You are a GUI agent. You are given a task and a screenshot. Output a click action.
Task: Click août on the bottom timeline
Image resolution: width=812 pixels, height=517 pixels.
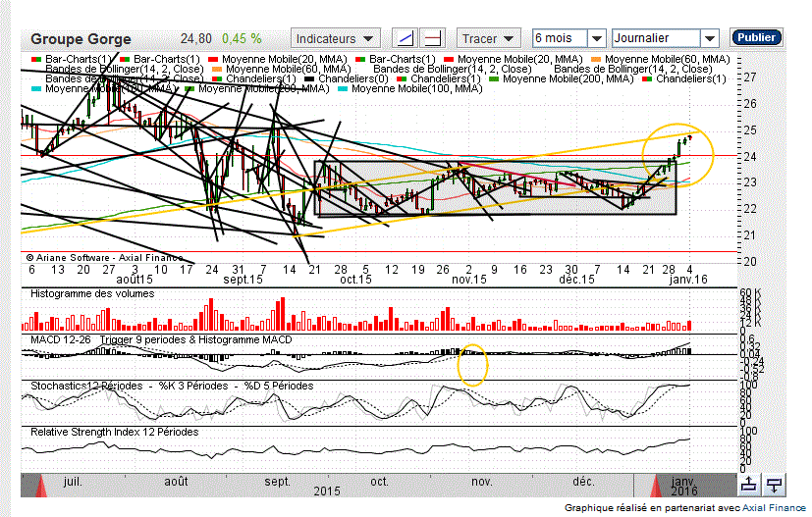click(x=176, y=482)
